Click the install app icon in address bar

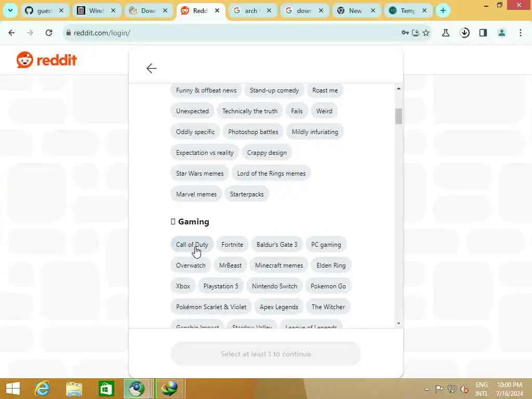coord(415,33)
